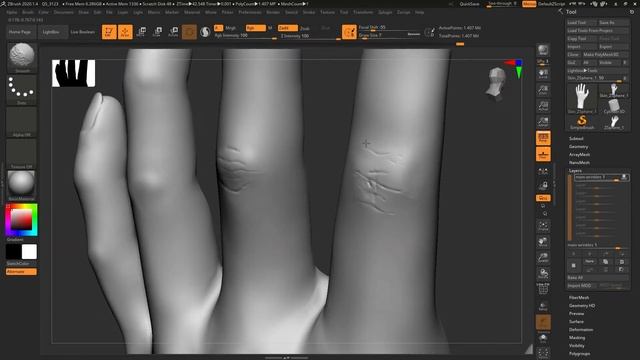Toggle the Persp perspective icon

[543, 138]
